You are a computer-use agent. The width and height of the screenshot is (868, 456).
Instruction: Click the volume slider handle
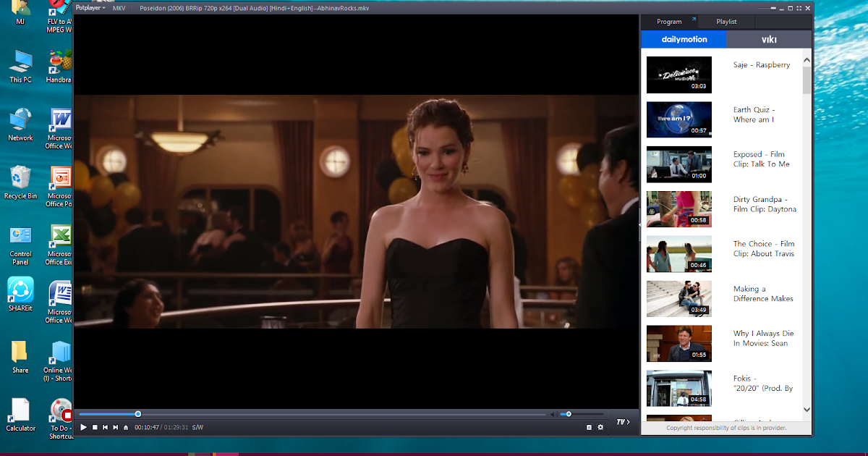pyautogui.click(x=569, y=414)
